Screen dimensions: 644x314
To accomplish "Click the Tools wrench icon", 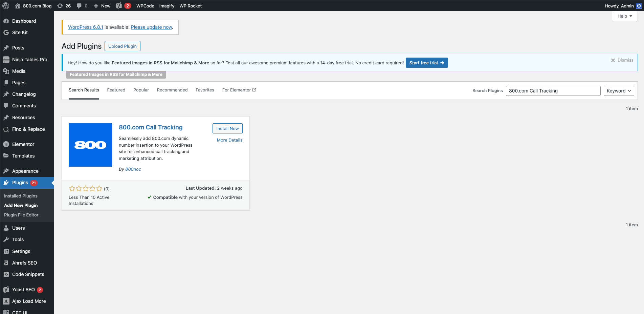I will [x=6, y=239].
